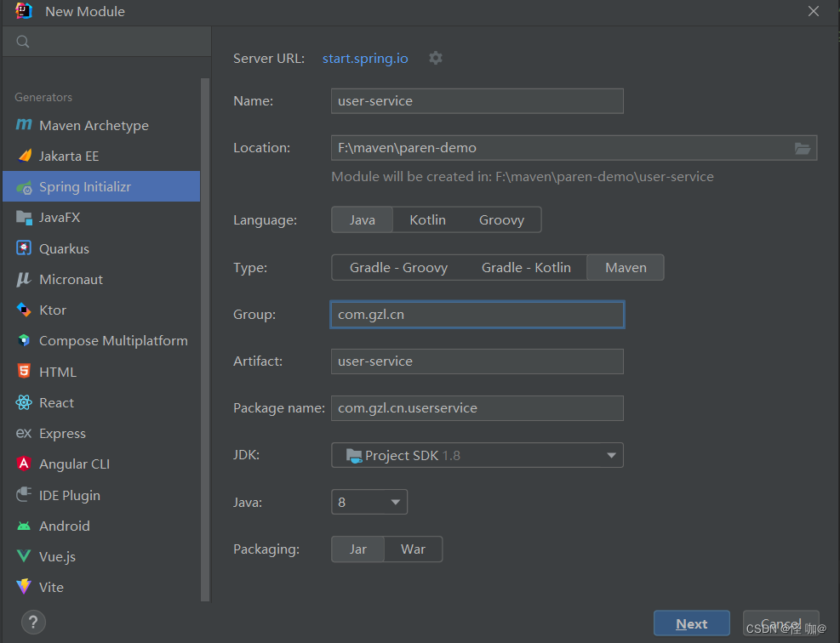Click the Jakarta EE sail icon
This screenshot has width=840, height=643.
point(25,156)
